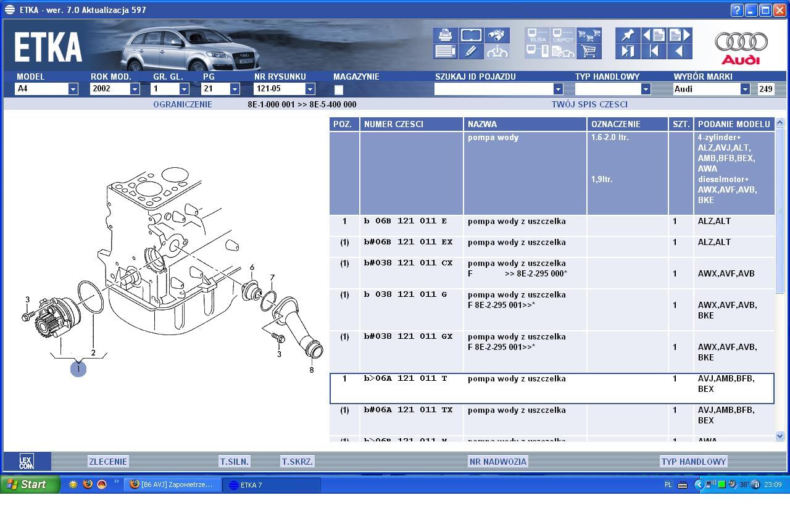Click the single left arrow back icon

click(680, 51)
